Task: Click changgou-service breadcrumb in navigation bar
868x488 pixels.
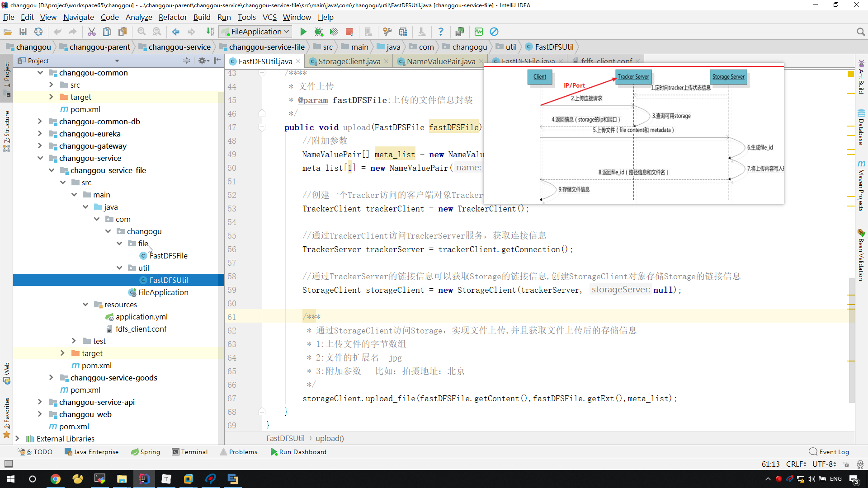Action: pyautogui.click(x=179, y=47)
